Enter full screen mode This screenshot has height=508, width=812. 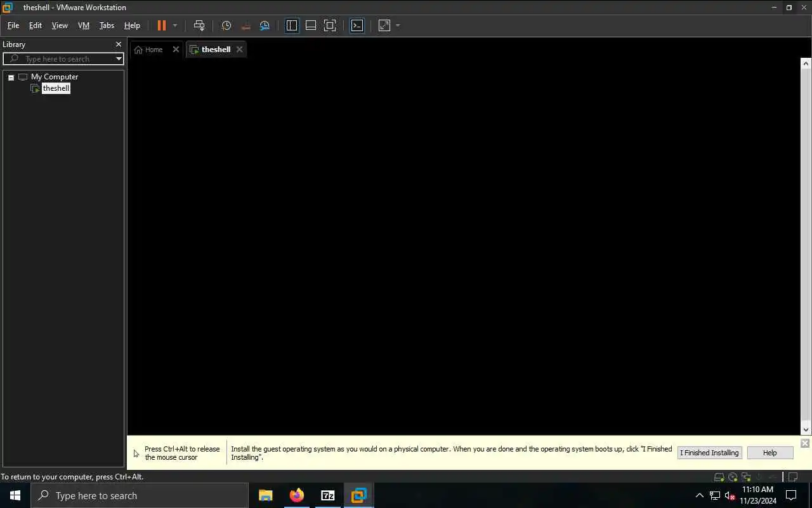click(x=330, y=25)
